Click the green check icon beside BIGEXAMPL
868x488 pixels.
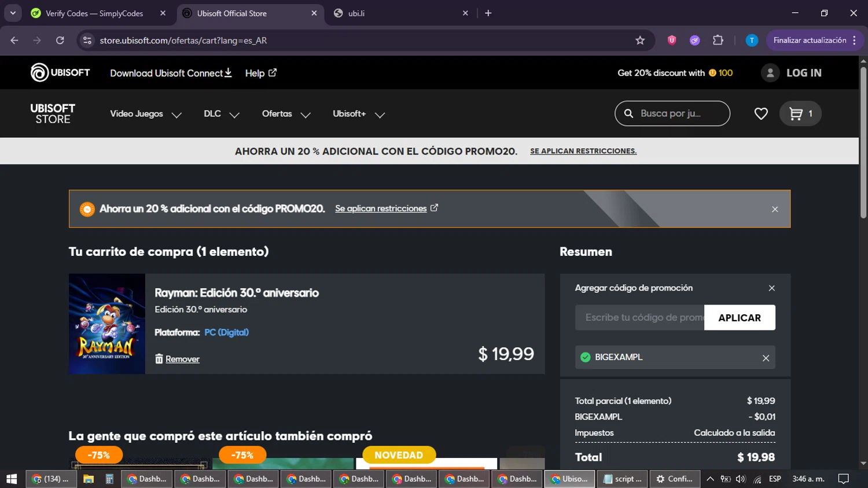(586, 357)
